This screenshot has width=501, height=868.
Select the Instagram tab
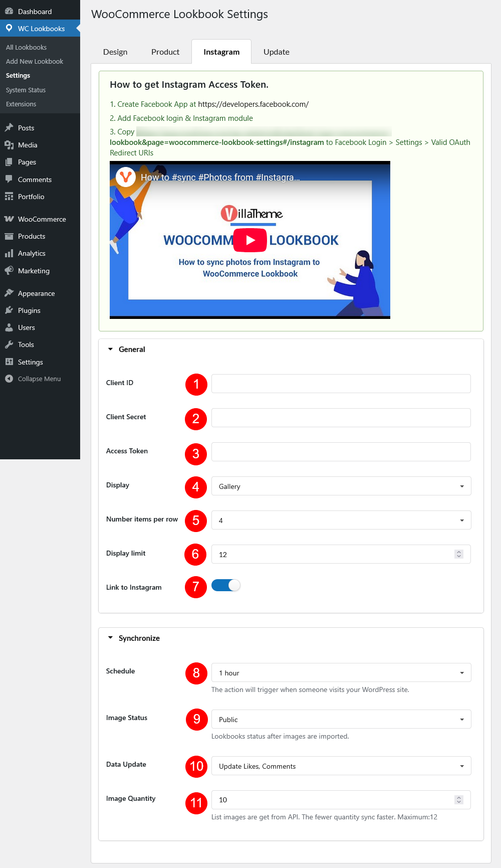point(221,52)
